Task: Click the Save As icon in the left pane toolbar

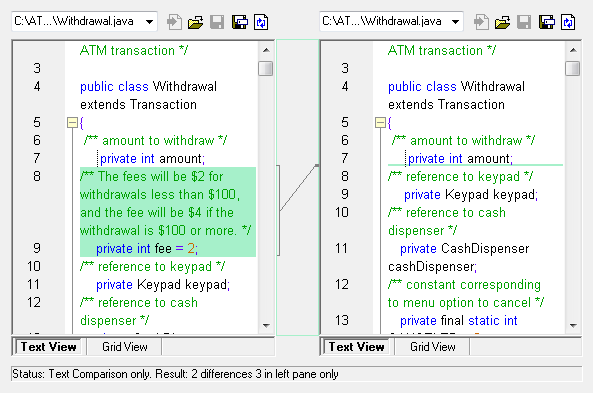Action: [x=239, y=22]
